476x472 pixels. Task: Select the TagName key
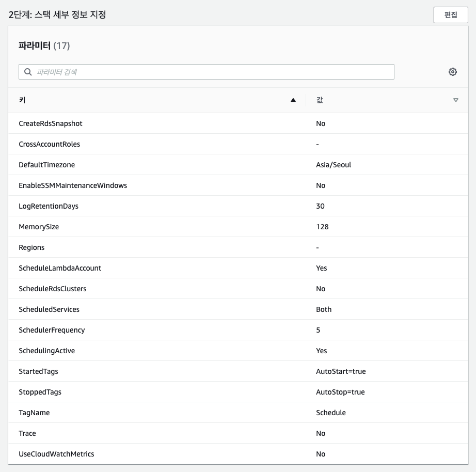[x=34, y=413]
